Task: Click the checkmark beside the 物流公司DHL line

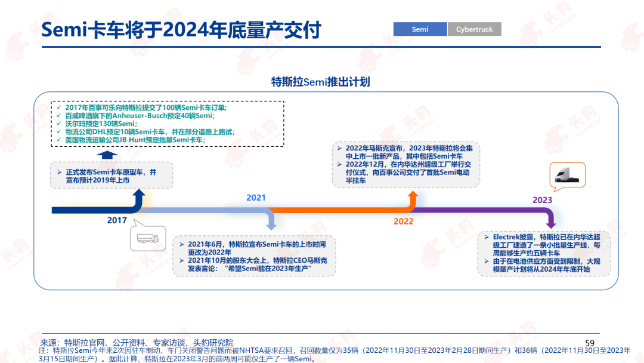Action: coord(58,131)
